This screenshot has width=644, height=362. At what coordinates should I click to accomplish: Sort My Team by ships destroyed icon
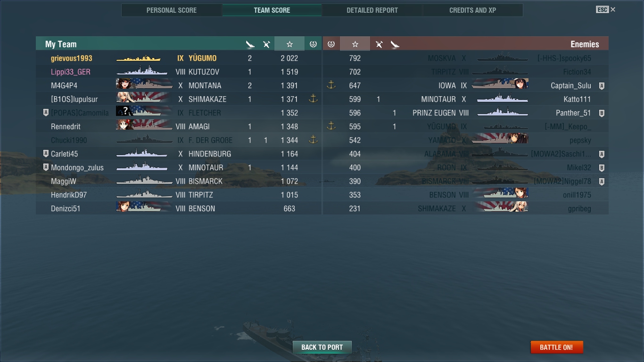click(250, 44)
